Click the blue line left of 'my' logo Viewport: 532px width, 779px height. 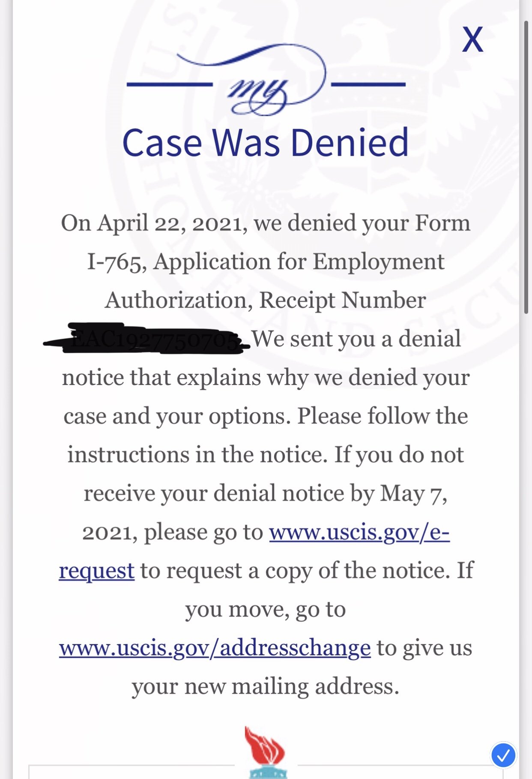click(170, 84)
